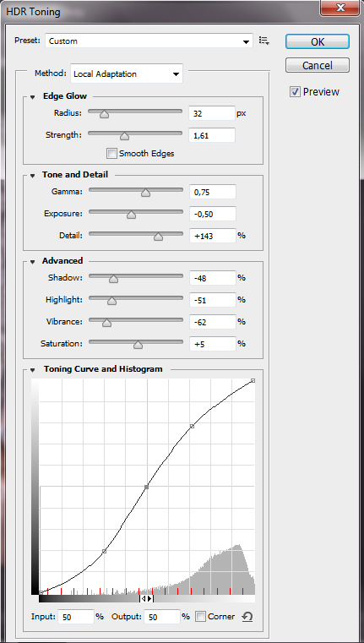This screenshot has height=643, width=364.
Task: Click the Gamma slider handle
Action: (145, 193)
